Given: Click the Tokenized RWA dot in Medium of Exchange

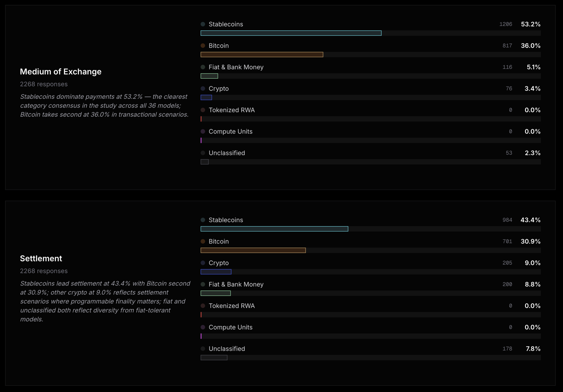Looking at the screenshot, I should coord(203,110).
